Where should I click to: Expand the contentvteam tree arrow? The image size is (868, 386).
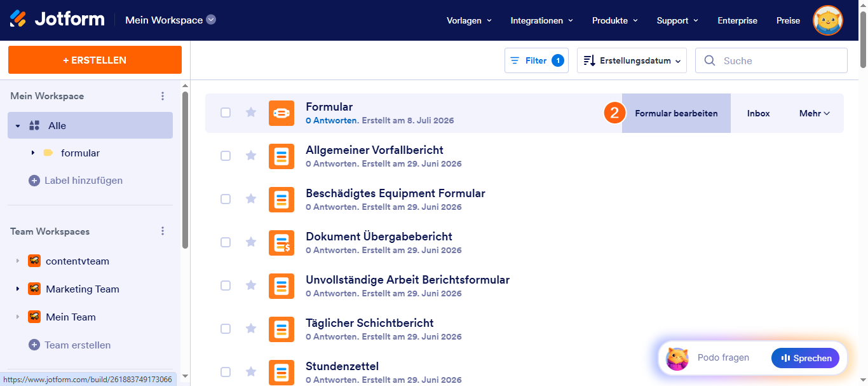(x=18, y=261)
